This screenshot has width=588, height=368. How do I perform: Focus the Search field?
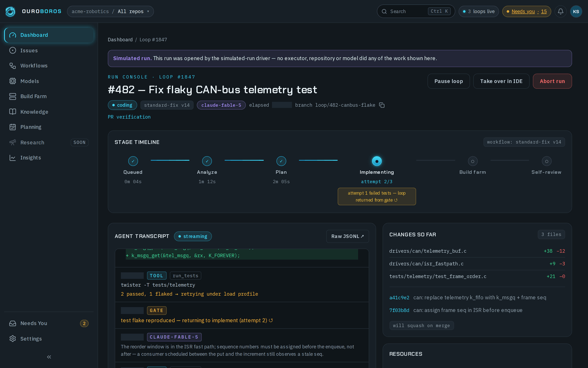[416, 11]
